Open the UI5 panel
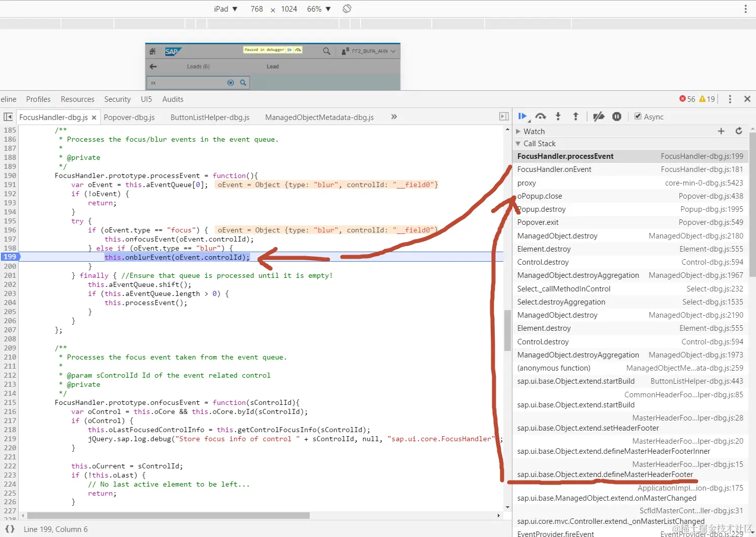Screen dimensions: 756x537 point(146,99)
